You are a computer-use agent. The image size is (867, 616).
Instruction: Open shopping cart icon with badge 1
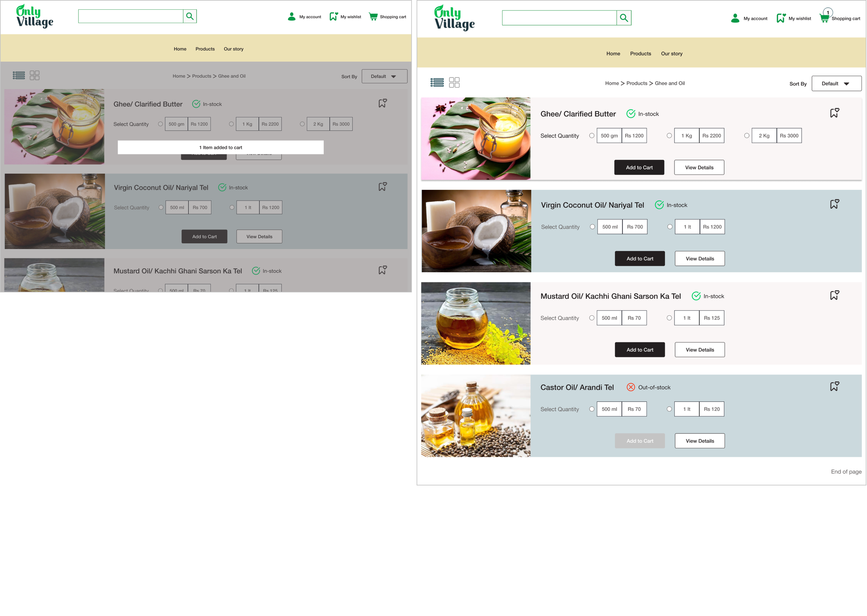[824, 18]
